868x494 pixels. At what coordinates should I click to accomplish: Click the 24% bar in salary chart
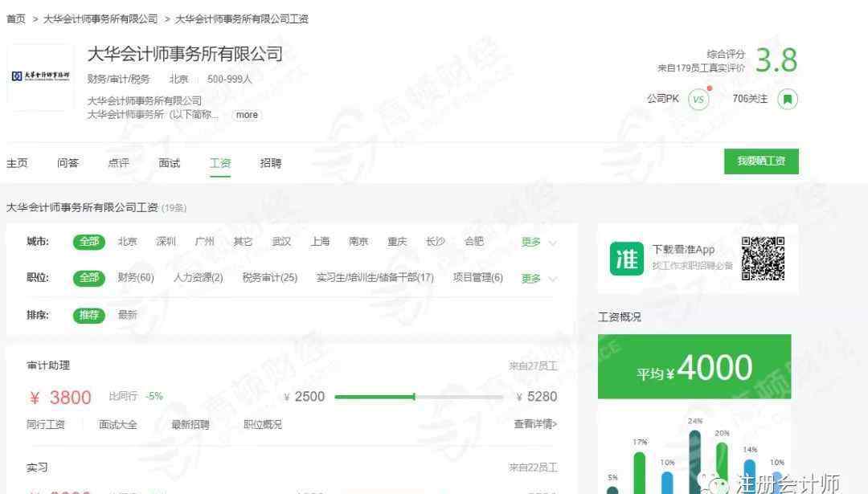click(x=694, y=462)
